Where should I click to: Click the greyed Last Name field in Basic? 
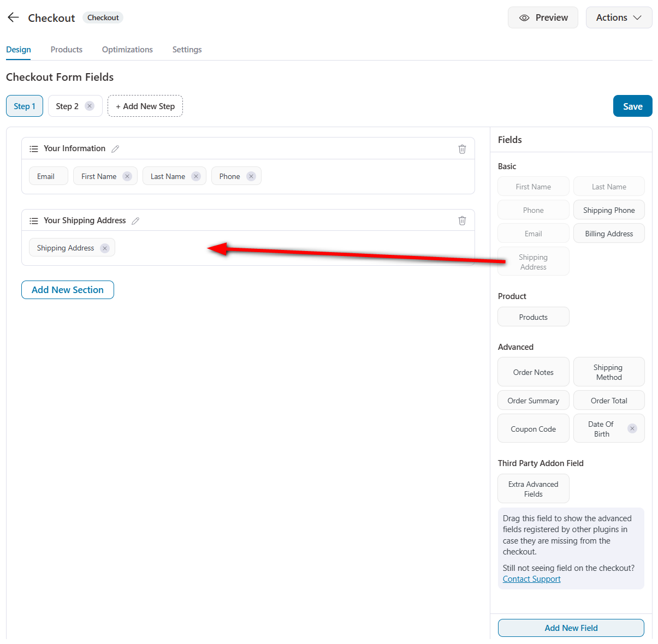[x=609, y=186]
